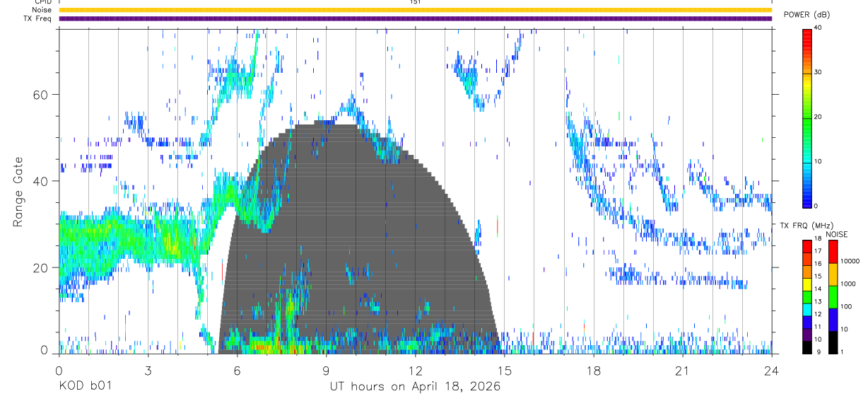Click the 17 label on TX FRQ scale
The height and width of the screenshot is (401, 868).
817,251
